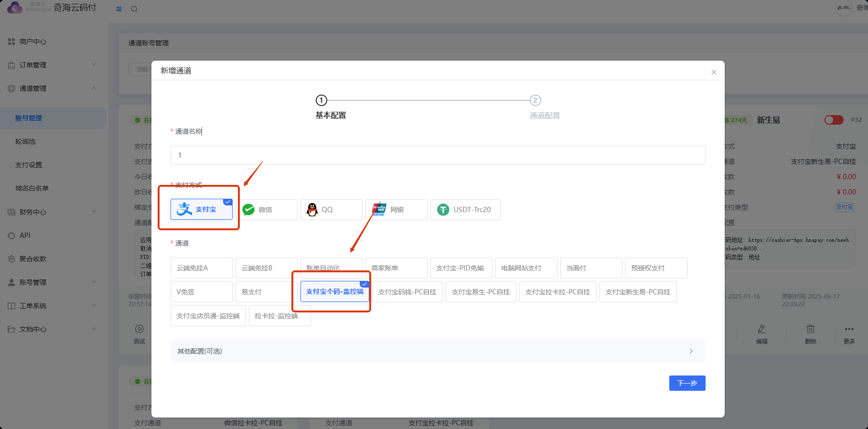The width and height of the screenshot is (868, 429).
Task: Select 微信 payment method
Action: [x=267, y=210]
